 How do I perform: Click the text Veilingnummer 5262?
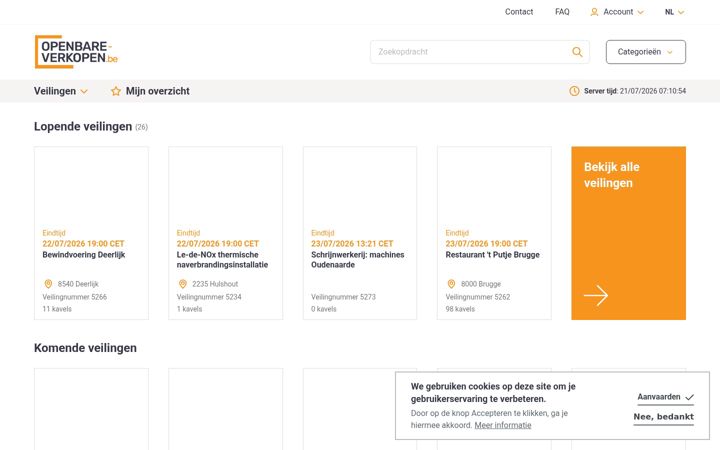[x=478, y=297]
